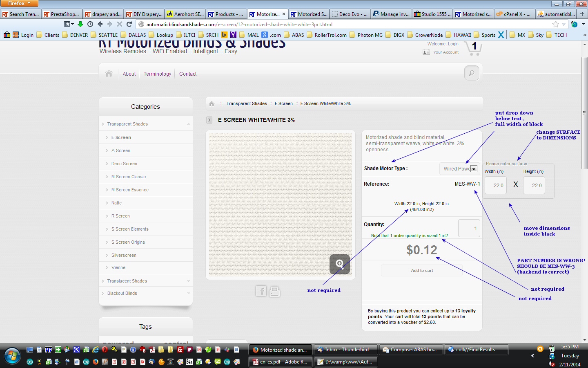
Task: Open the Terminology menu item
Action: [x=157, y=74]
